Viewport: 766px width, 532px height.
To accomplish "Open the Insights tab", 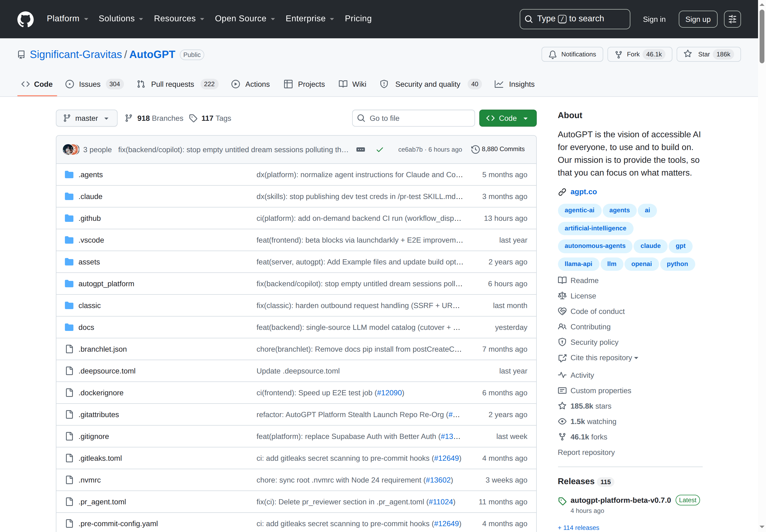I will click(x=514, y=84).
